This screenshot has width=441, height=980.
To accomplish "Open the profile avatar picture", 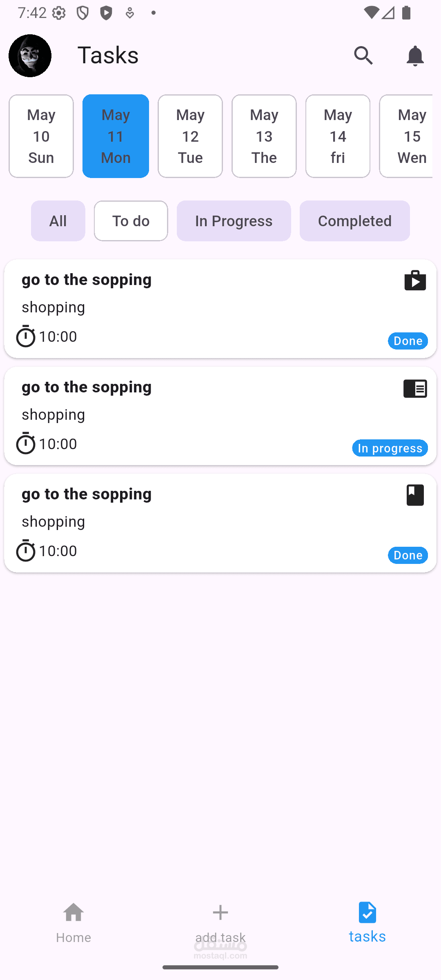I will 30,56.
